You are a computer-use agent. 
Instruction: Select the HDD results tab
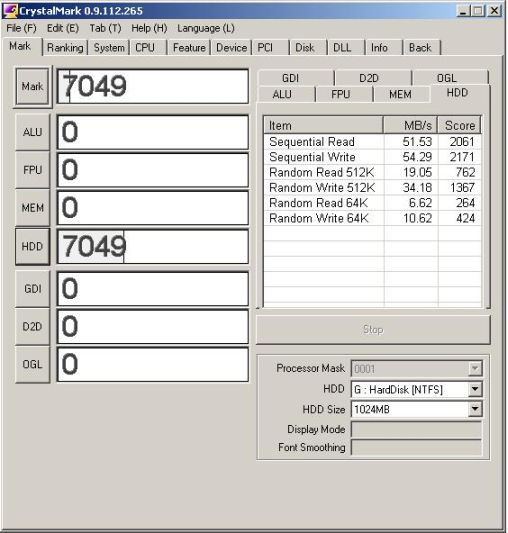460,93
